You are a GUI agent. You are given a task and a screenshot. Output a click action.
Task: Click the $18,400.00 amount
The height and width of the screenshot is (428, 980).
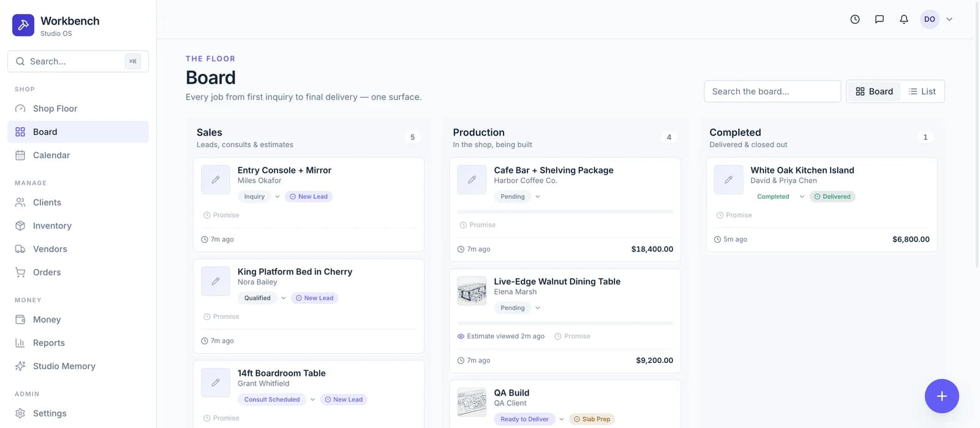652,249
